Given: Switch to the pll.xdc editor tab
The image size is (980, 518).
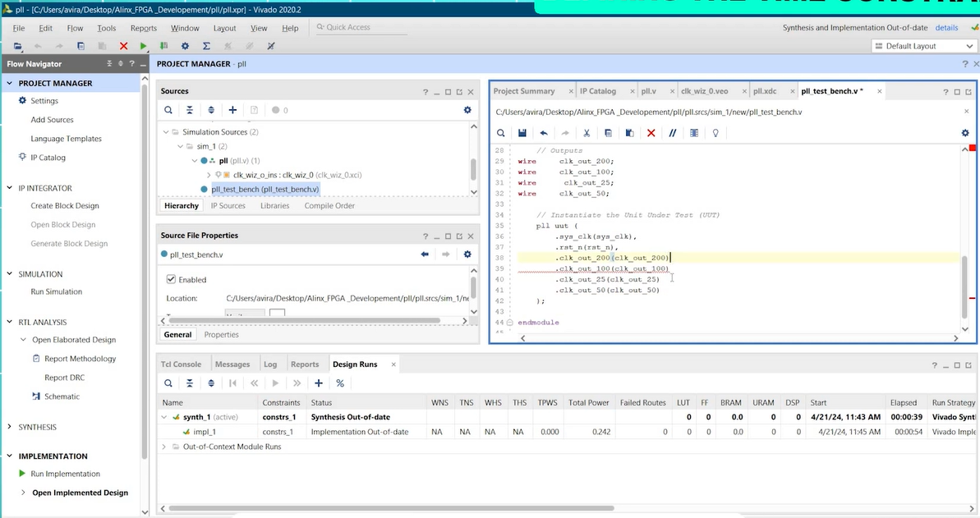Looking at the screenshot, I should pyautogui.click(x=764, y=91).
